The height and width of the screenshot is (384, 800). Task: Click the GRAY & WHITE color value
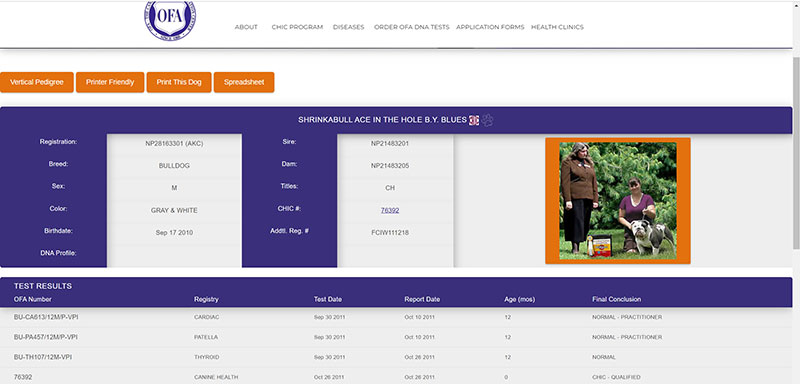(x=174, y=210)
